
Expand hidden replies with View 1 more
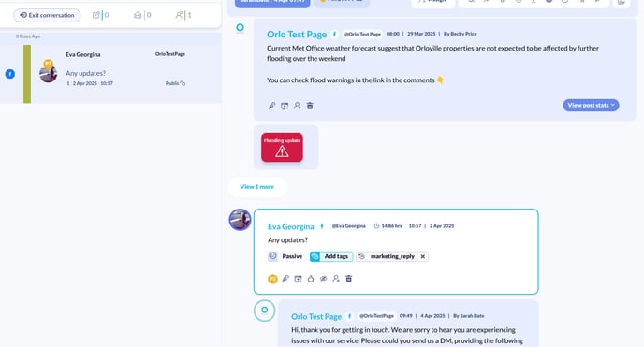(256, 187)
